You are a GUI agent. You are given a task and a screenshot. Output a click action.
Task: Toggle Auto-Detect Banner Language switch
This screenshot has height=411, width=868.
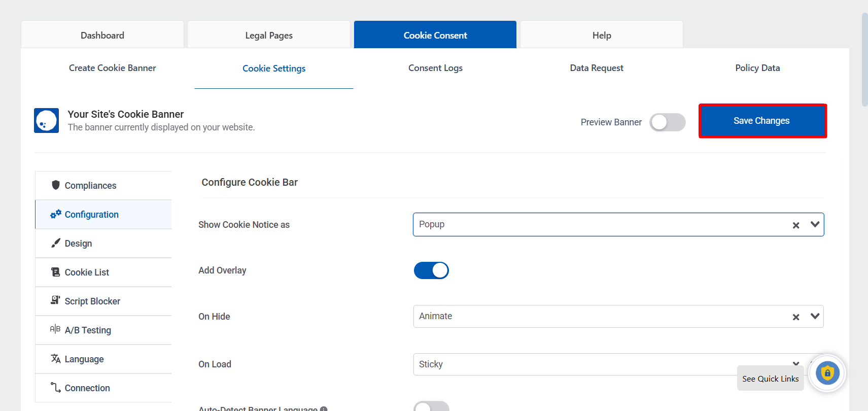431,406
